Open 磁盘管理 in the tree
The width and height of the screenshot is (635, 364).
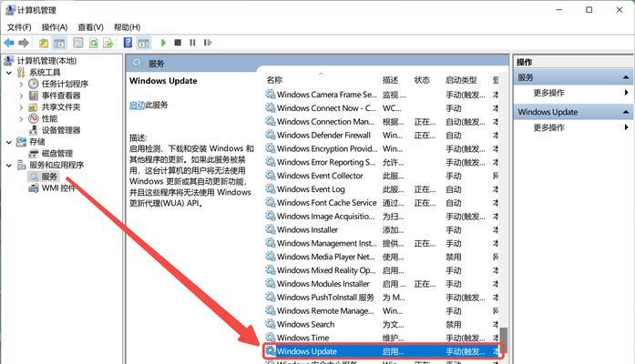coord(57,153)
